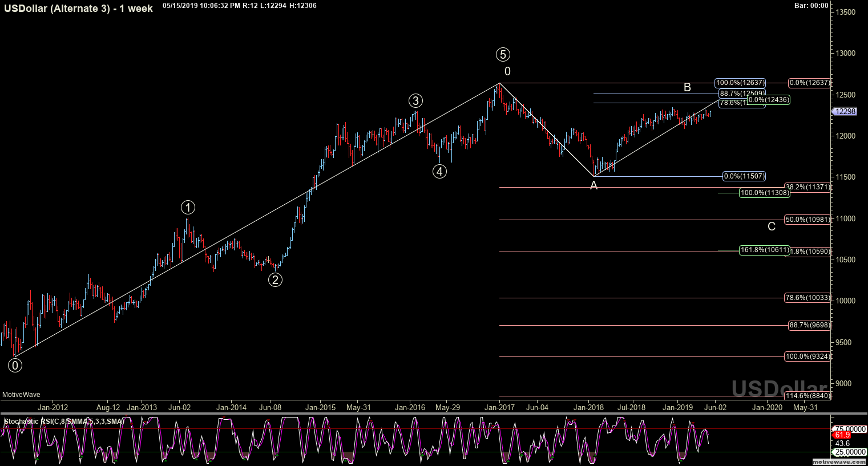
Task: Click the 78.6%(10033) retracement label
Action: (x=808, y=298)
